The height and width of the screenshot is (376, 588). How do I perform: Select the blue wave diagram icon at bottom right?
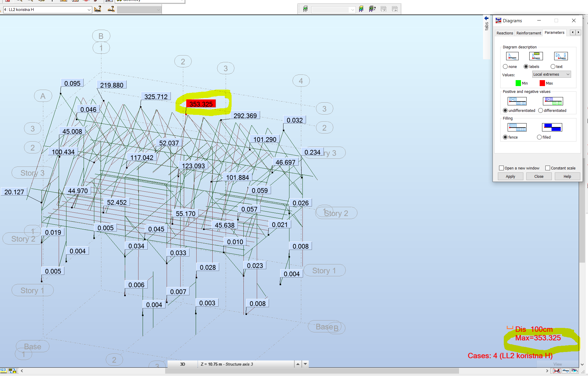566,371
